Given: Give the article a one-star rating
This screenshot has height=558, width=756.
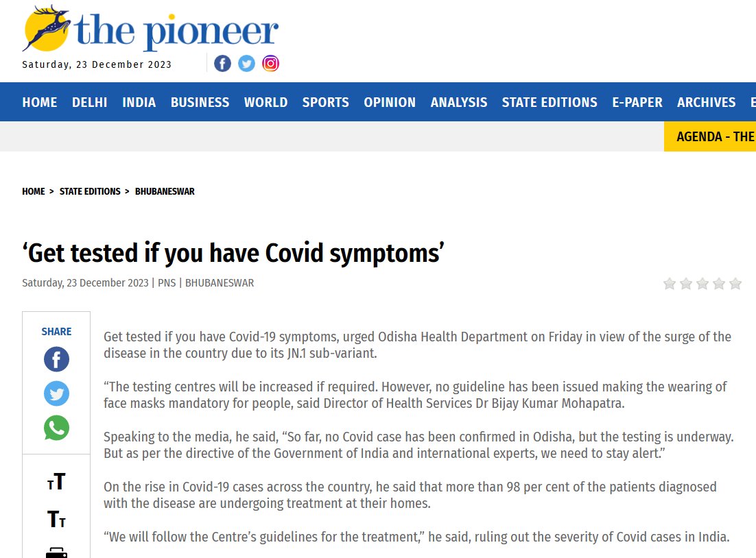Looking at the screenshot, I should coord(670,284).
